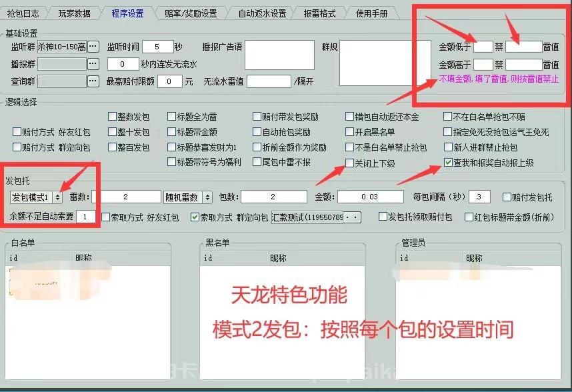This screenshot has width=572, height=392.
Task: Click the 监听时间 seconds input field
Action: tap(157, 47)
